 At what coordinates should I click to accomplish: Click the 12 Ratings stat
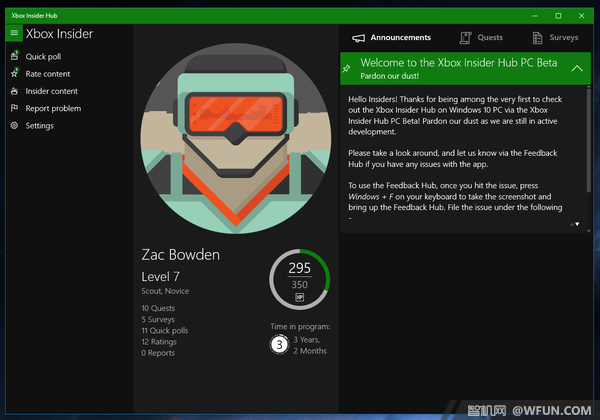pyautogui.click(x=159, y=342)
